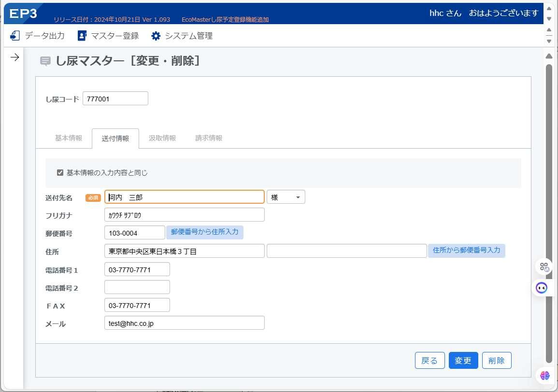Click 住所から郵便番号入力 button
Screen dimensions: 558x392
(467, 251)
